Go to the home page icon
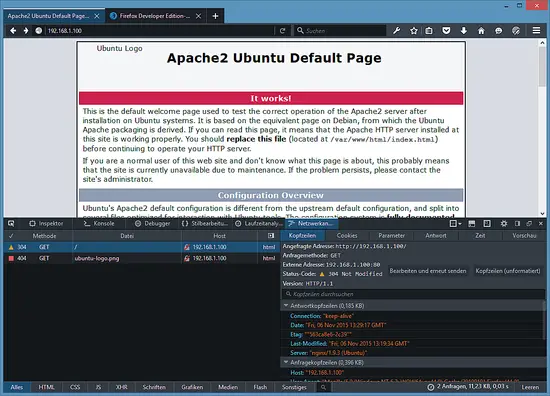The height and width of the screenshot is (396, 550). click(x=481, y=31)
